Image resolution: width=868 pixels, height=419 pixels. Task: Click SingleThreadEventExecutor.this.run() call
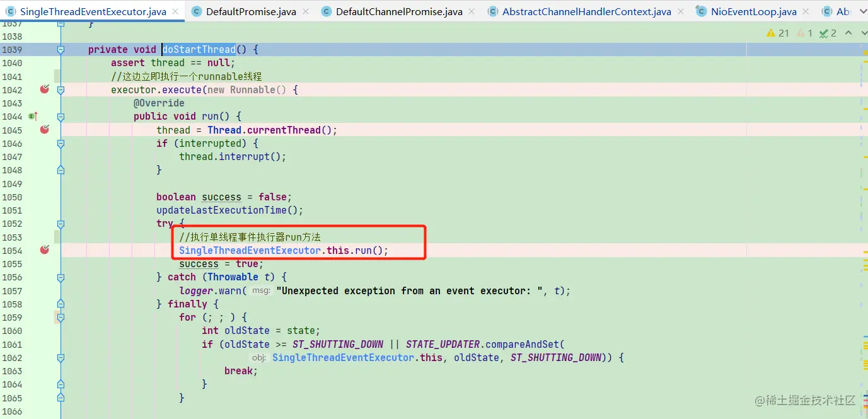[x=284, y=250]
